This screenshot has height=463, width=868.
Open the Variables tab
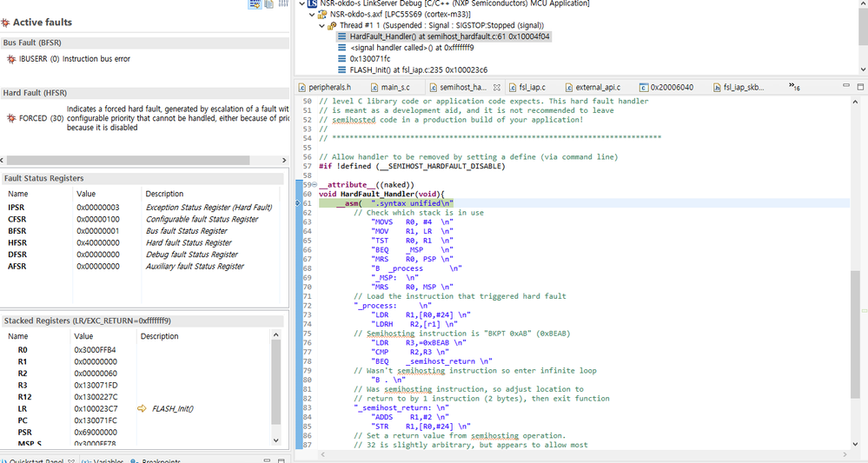tap(103, 460)
